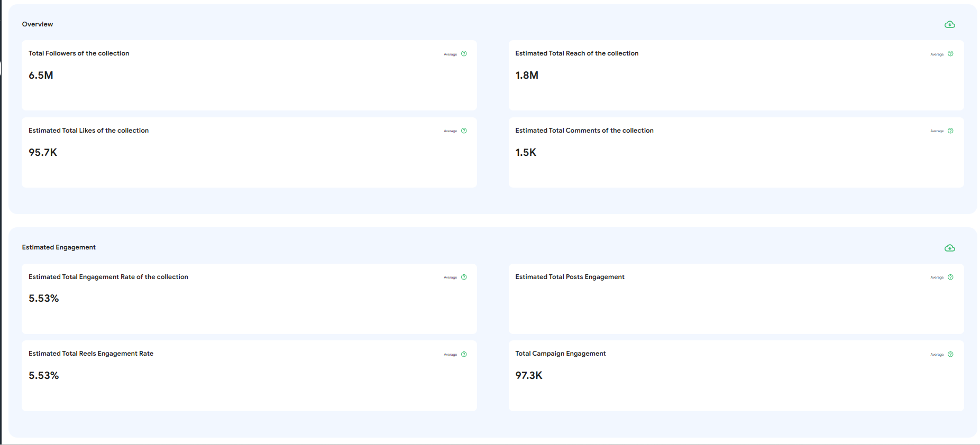Click the Overview section heading
The height and width of the screenshot is (445, 980).
pos(38,24)
